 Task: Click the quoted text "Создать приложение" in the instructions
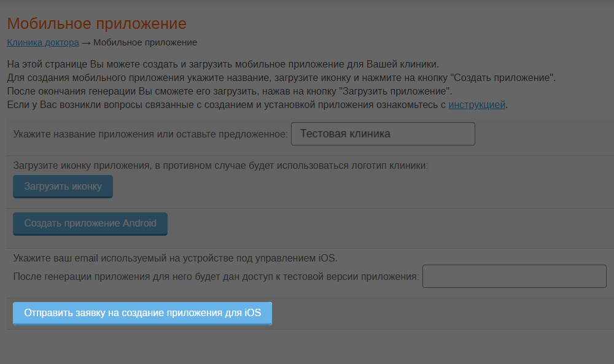[x=502, y=77]
